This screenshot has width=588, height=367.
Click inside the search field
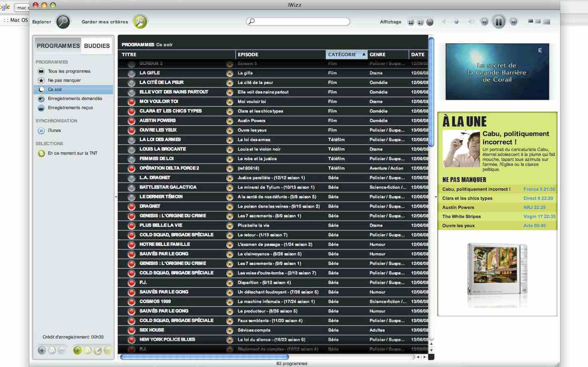click(x=298, y=22)
